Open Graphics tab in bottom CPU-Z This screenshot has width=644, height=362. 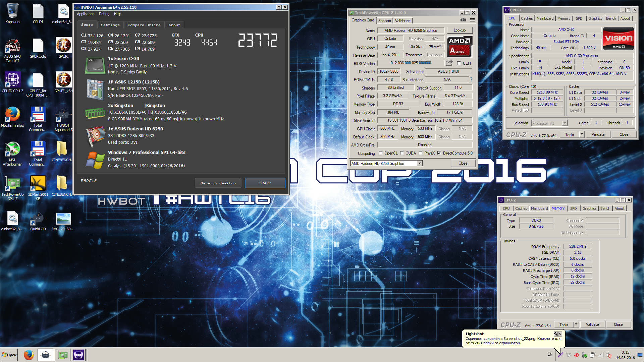point(589,208)
